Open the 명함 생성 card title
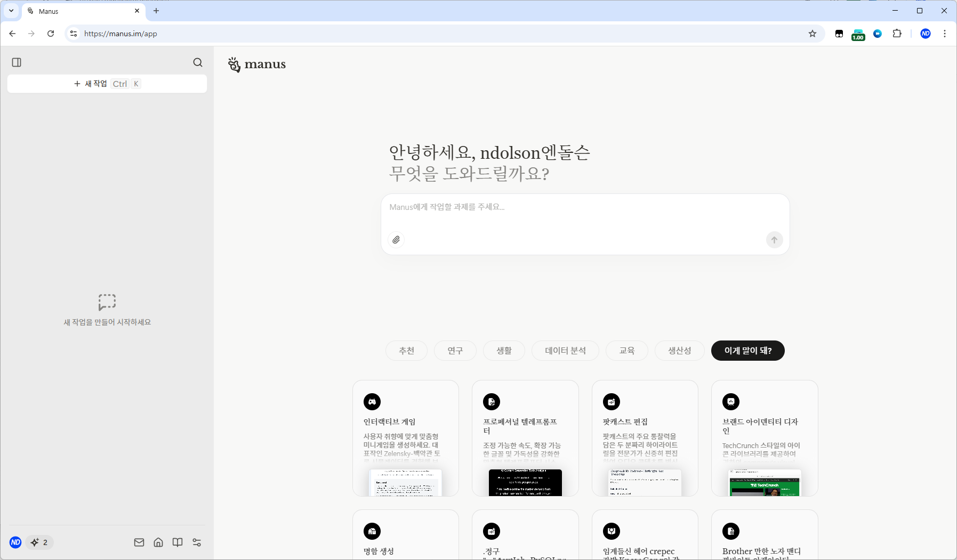Image resolution: width=957 pixels, height=560 pixels. (379, 551)
